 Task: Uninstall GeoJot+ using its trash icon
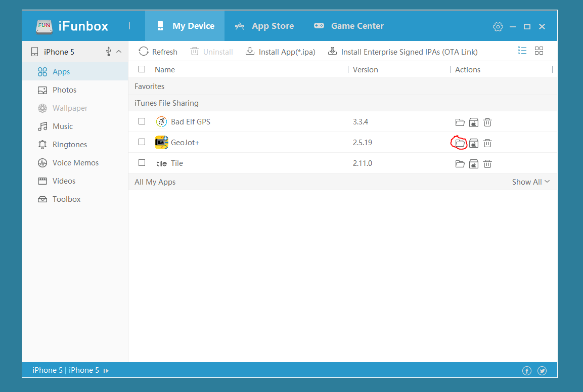tap(487, 143)
